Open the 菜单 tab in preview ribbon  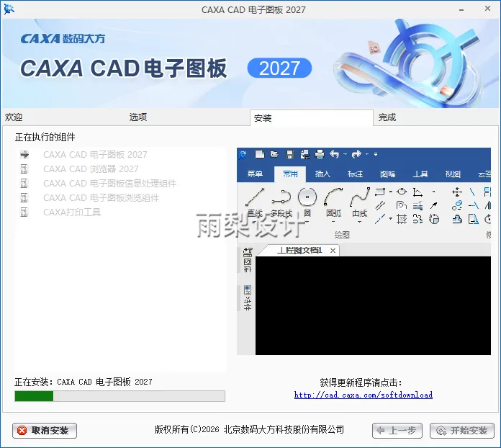coord(255,174)
